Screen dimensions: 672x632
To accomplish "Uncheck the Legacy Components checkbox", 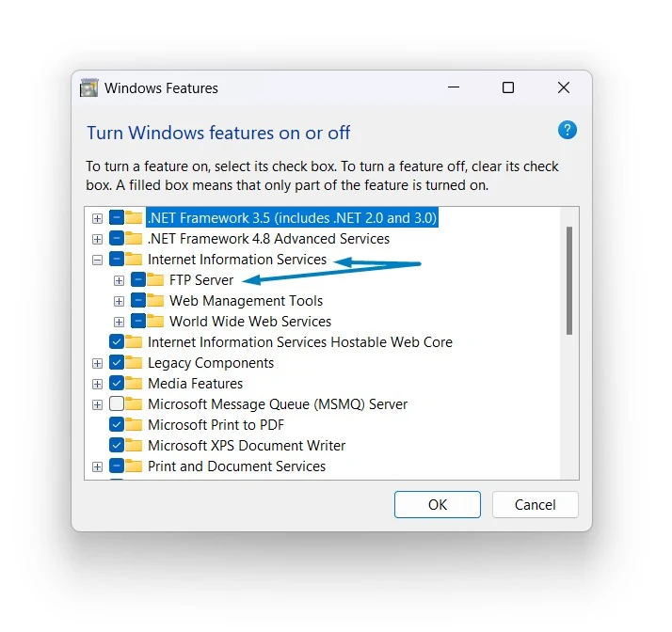I will click(x=117, y=362).
